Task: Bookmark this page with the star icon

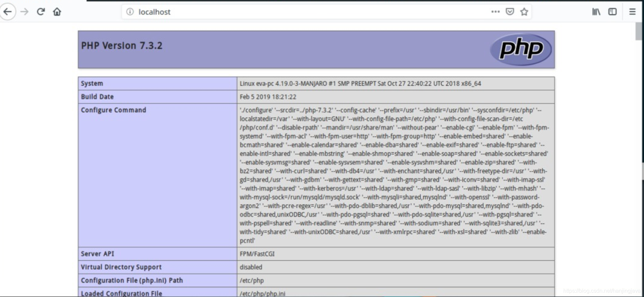Action: [524, 12]
